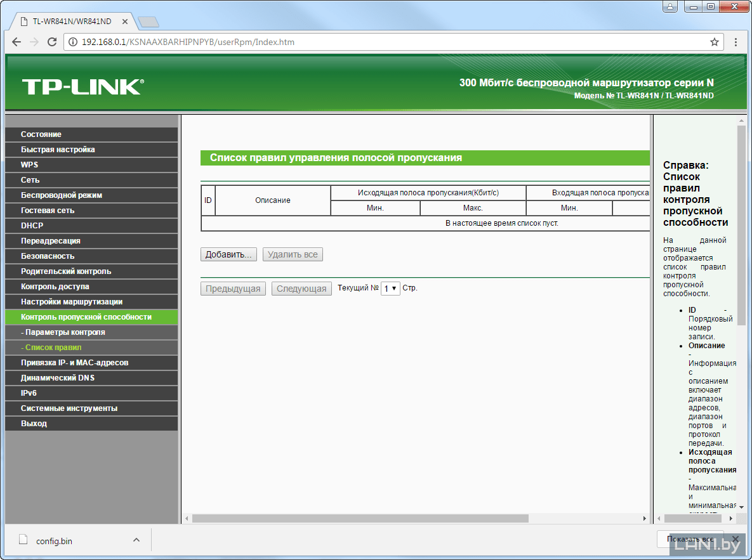This screenshot has height=560, width=752.
Task: Go to Безопасность settings
Action: [x=91, y=256]
